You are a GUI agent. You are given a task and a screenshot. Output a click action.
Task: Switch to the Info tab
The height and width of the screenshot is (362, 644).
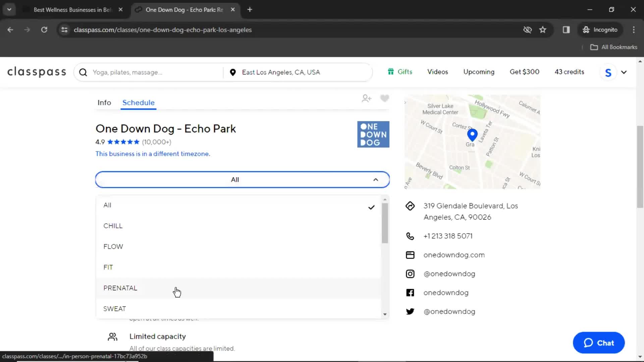pos(104,102)
